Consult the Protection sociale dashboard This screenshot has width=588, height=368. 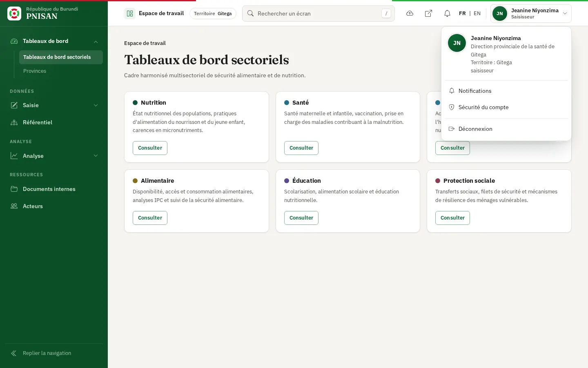[452, 218]
